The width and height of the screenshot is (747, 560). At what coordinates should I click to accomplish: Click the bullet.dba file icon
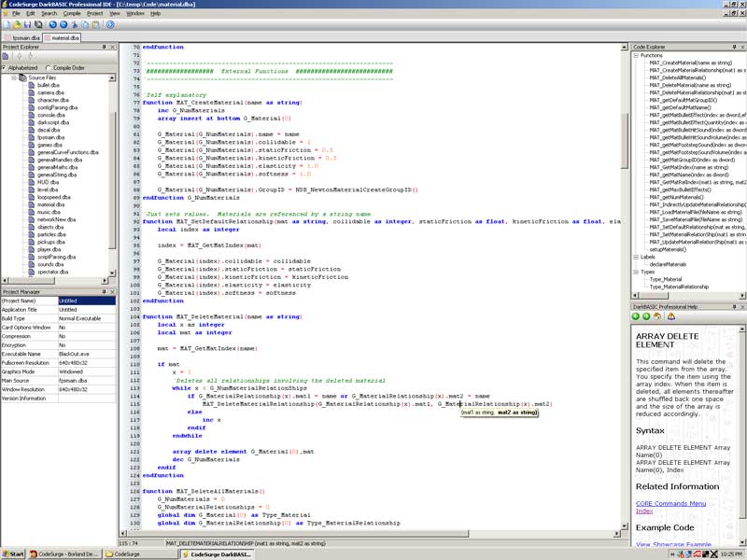click(32, 85)
